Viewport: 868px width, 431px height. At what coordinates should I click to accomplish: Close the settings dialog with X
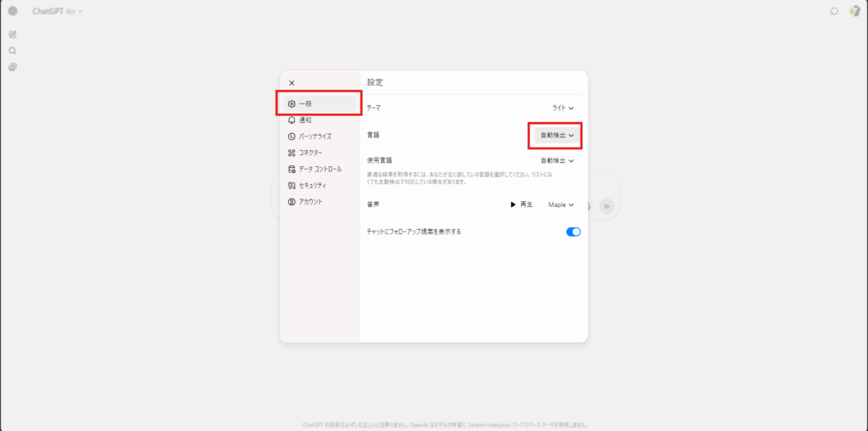(x=292, y=83)
